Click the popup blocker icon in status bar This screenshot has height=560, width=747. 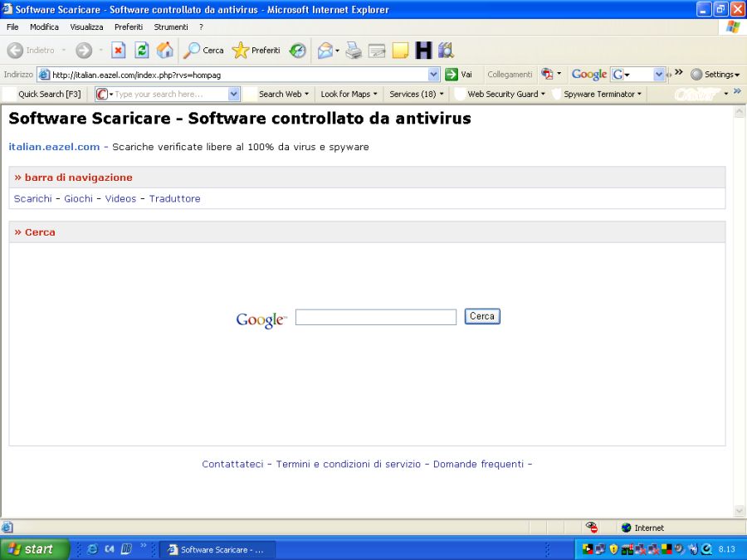592,527
